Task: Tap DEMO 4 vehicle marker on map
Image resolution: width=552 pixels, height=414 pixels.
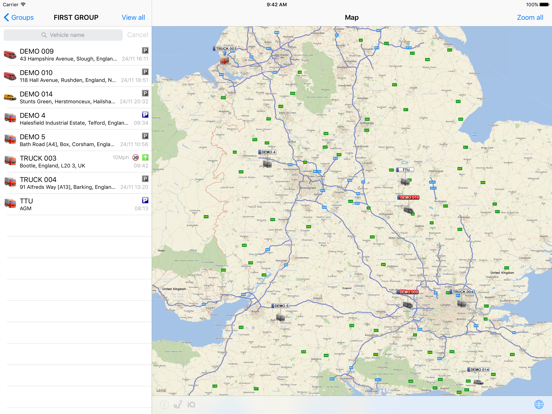Action: tap(267, 164)
